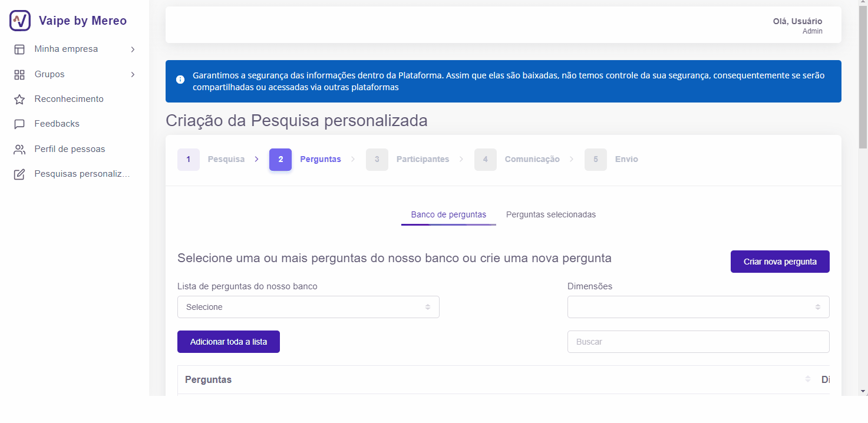868x423 pixels.
Task: Select the Banco de perguntas tab
Action: pyautogui.click(x=448, y=214)
